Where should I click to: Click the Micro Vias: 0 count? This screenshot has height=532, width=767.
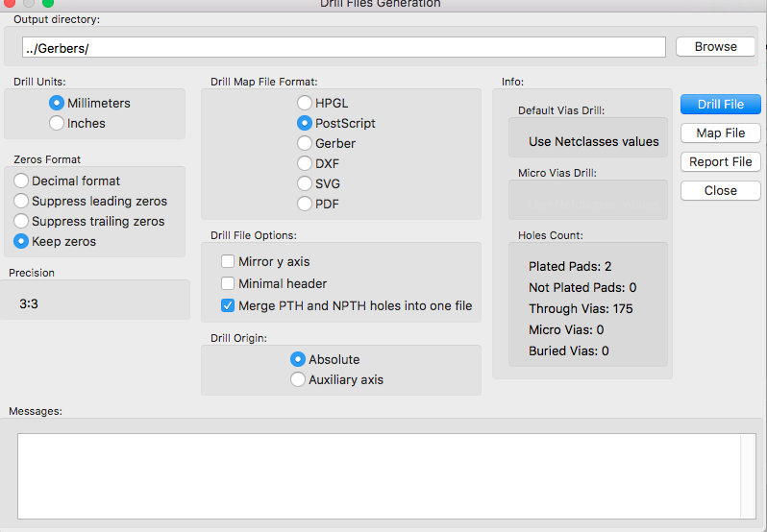[566, 329]
